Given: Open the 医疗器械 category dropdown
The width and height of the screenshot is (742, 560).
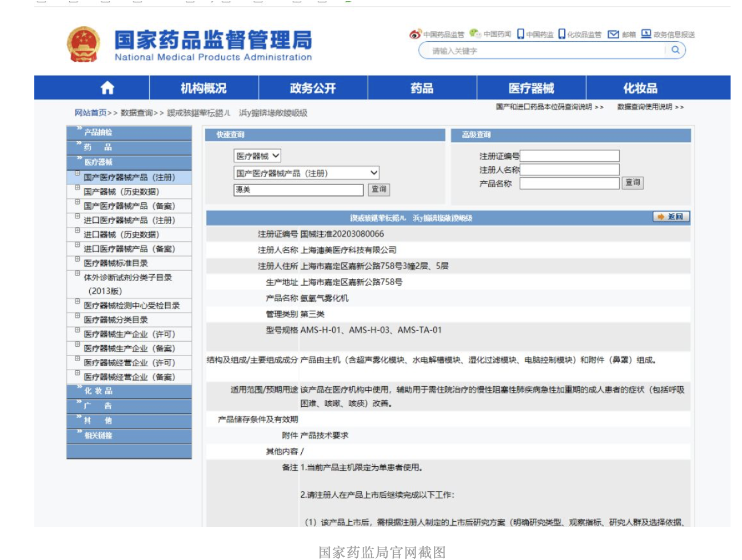Looking at the screenshot, I should click(257, 156).
